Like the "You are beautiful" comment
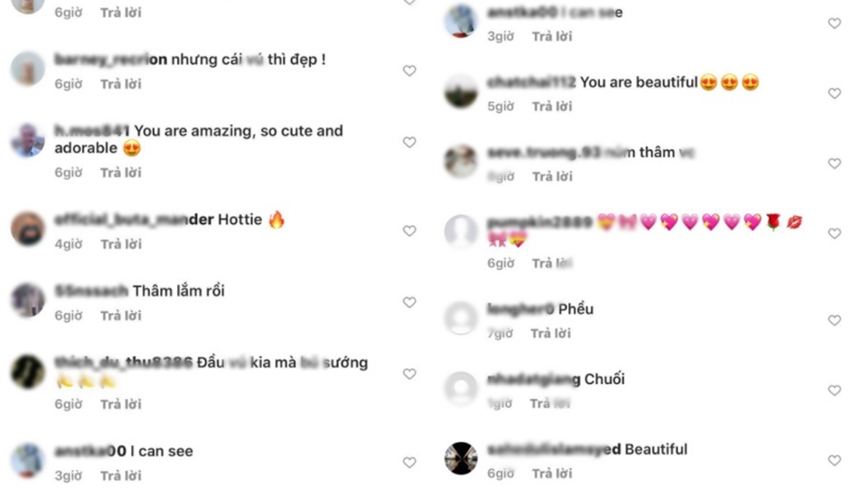The image size is (864, 504). coord(834,94)
